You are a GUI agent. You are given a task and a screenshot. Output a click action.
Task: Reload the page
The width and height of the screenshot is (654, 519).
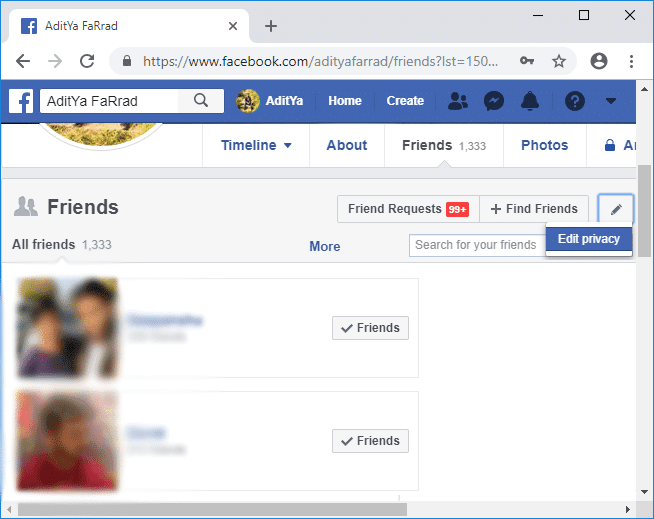[x=87, y=61]
